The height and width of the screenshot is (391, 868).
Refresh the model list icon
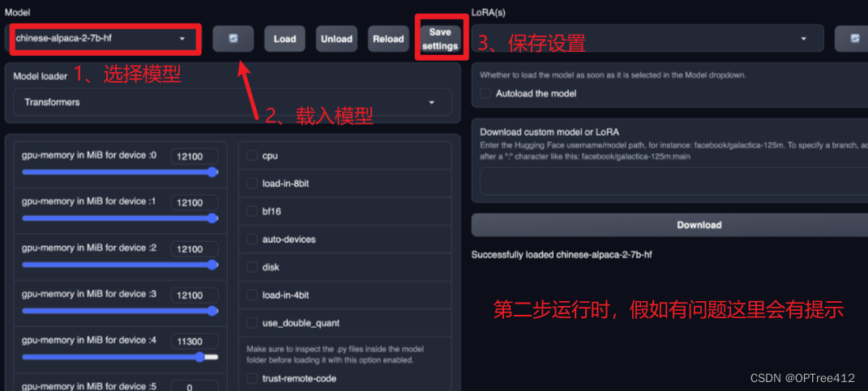[x=233, y=39]
